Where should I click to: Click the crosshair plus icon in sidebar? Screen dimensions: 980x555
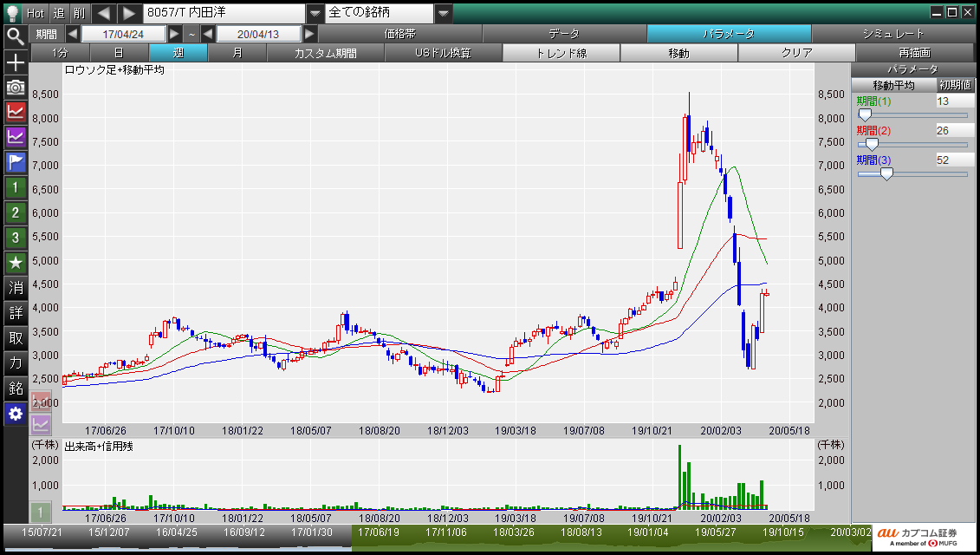[x=15, y=62]
